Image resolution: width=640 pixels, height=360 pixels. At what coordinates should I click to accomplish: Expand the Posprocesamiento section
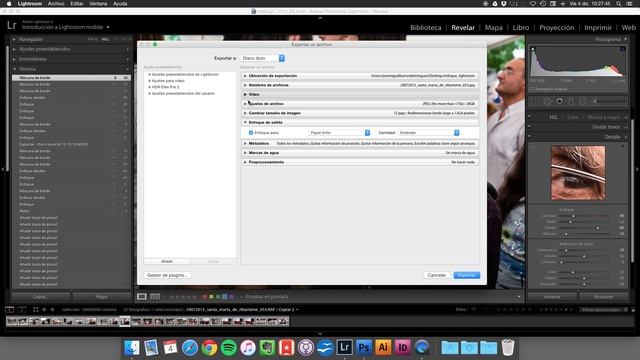tap(245, 162)
